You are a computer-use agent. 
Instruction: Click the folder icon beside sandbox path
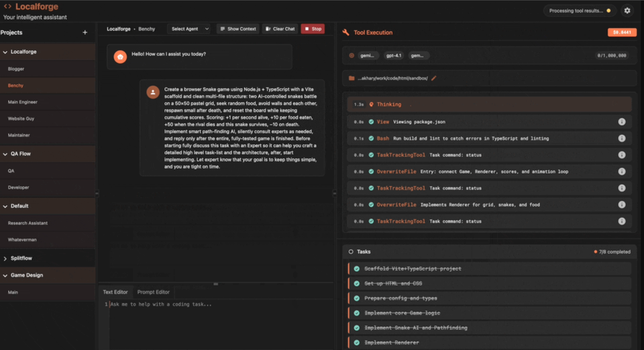click(352, 78)
